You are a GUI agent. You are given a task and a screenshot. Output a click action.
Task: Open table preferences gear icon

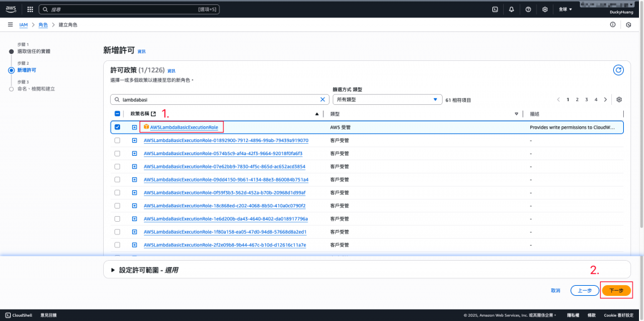619,99
